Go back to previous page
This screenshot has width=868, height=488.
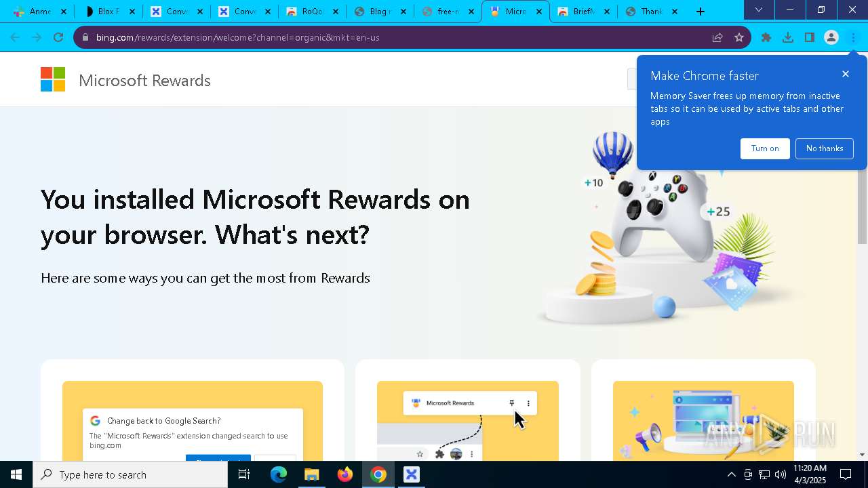coord(15,37)
